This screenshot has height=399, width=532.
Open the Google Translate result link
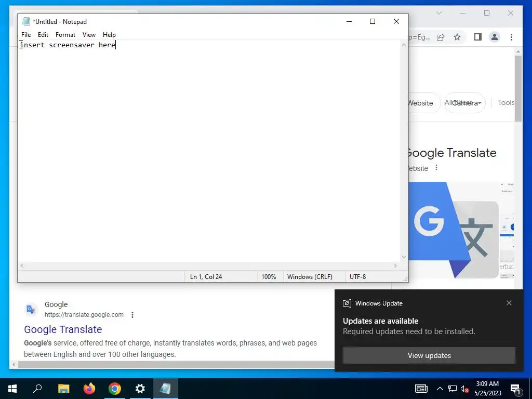pyautogui.click(x=63, y=329)
